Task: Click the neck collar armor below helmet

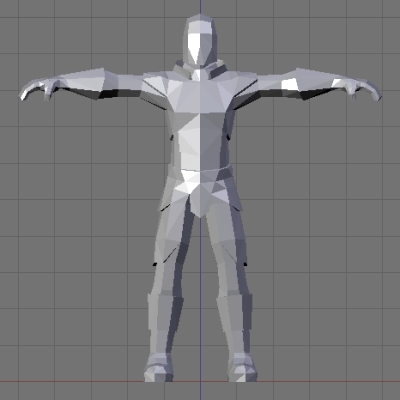Action: 200,69
